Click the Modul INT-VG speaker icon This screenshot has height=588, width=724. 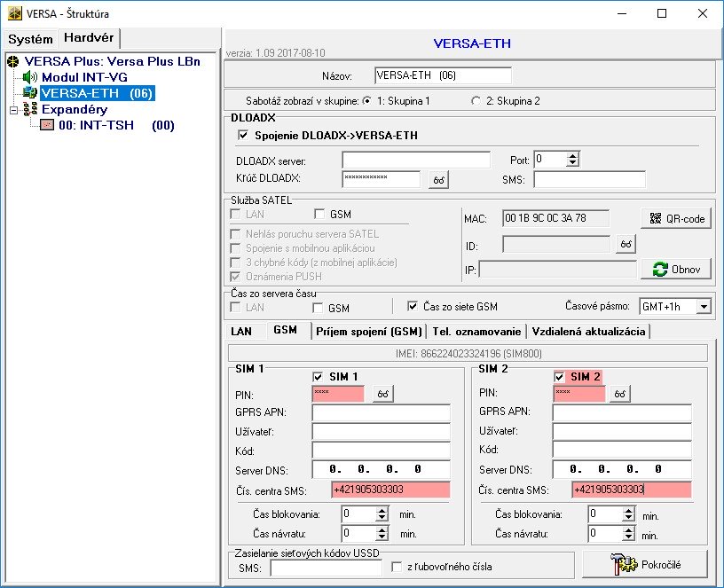click(30, 77)
